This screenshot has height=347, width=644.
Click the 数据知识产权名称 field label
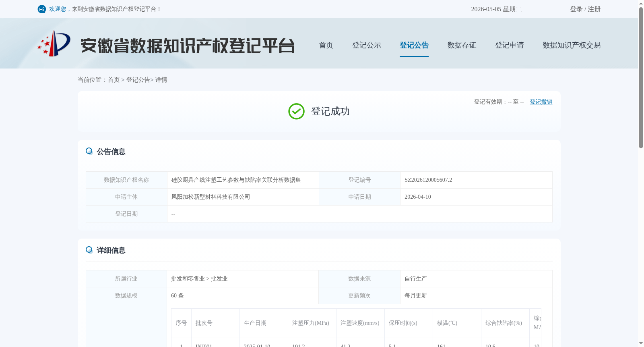coord(126,180)
